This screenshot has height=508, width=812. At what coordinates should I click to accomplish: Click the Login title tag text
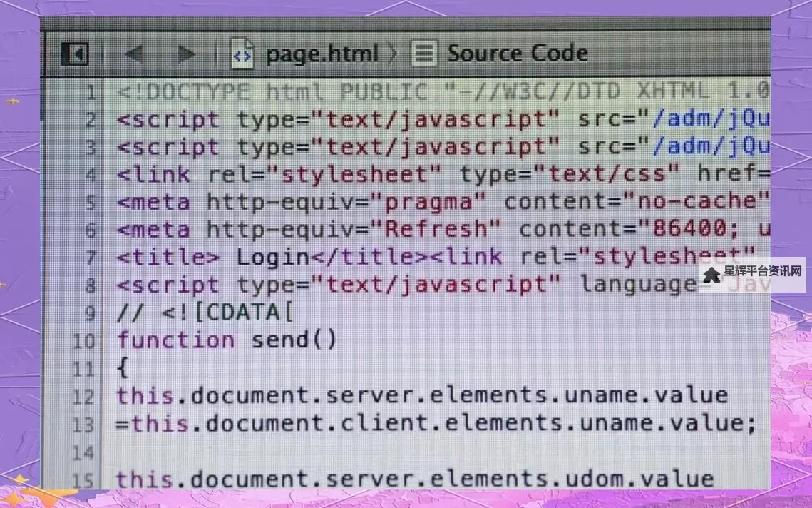click(x=273, y=258)
